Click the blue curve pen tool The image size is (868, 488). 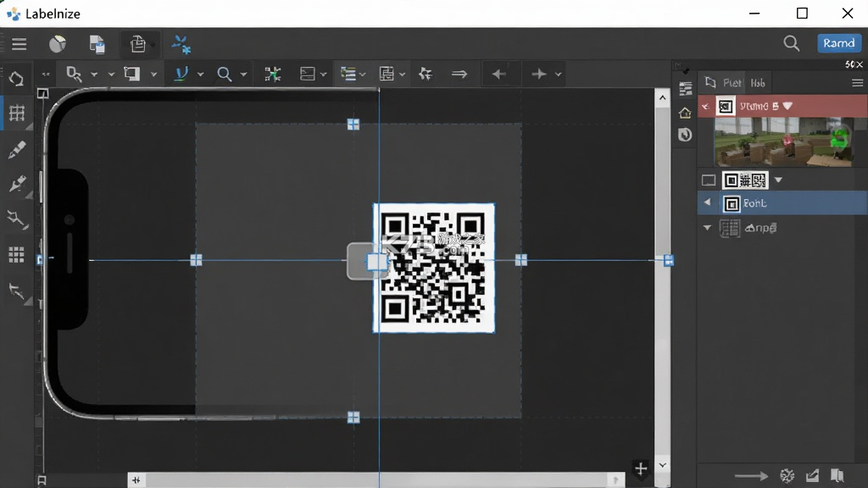pyautogui.click(x=181, y=74)
